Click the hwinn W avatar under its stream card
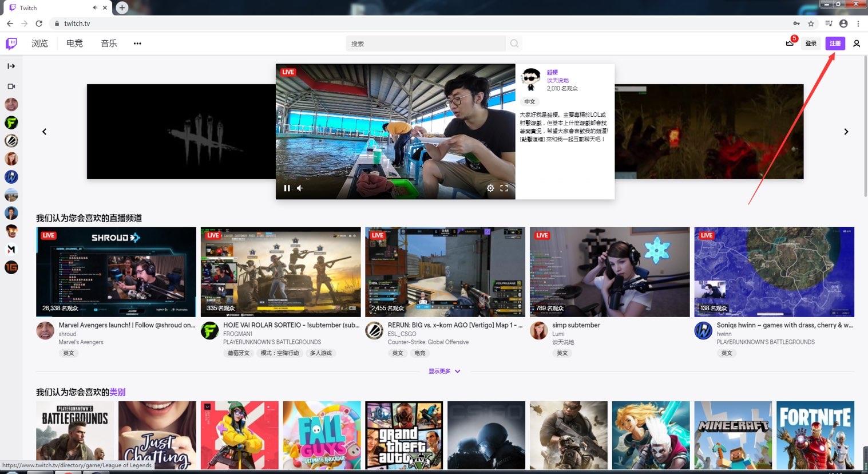 [703, 330]
